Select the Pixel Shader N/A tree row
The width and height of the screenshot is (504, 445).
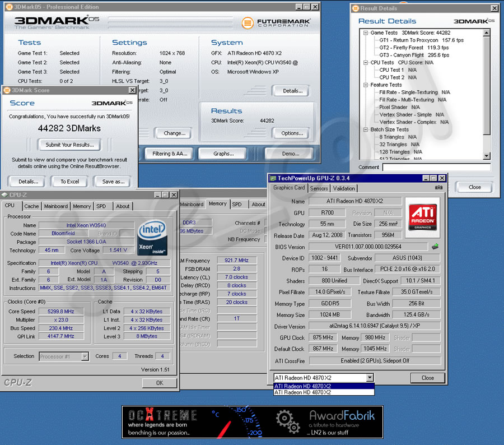coord(399,107)
